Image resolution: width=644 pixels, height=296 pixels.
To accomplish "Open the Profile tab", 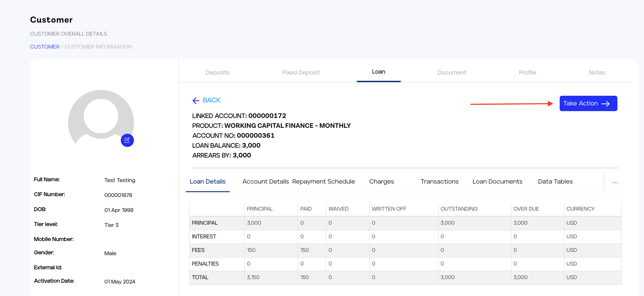I will point(527,72).
